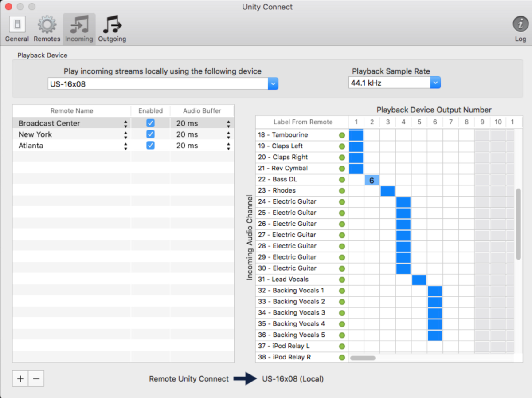
Task: Disable the Broadcast Center remote checkbox
Action: pyautogui.click(x=150, y=123)
